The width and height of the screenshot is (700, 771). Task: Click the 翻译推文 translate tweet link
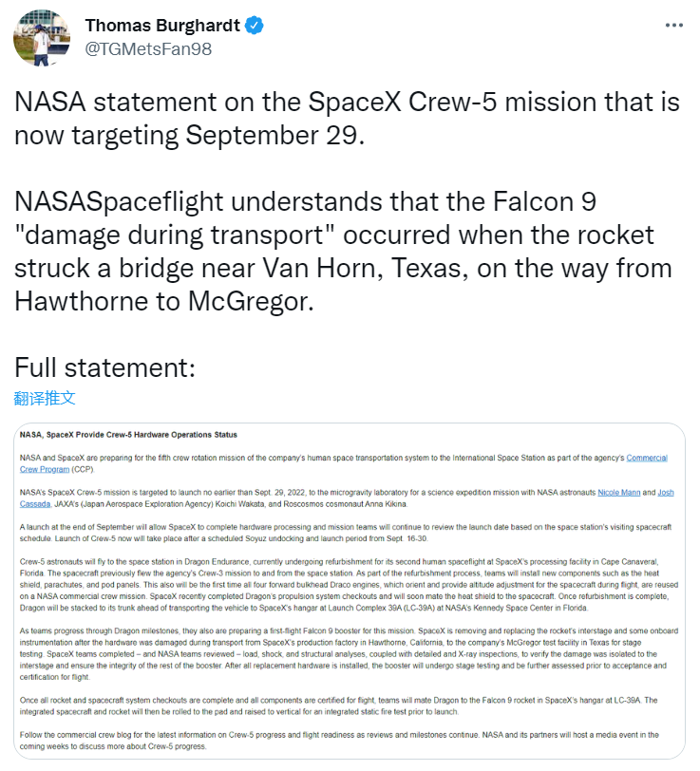pos(45,398)
